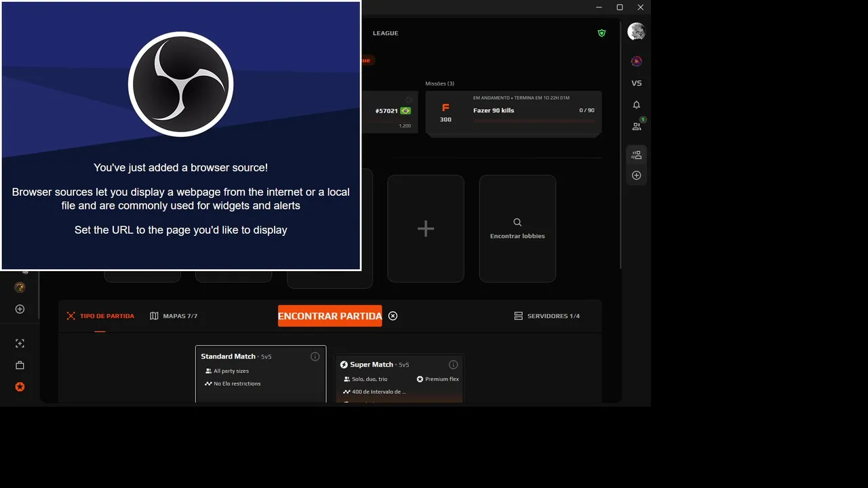Click the Super Match lightning icon
This screenshot has height=488, width=868.
coord(344,365)
